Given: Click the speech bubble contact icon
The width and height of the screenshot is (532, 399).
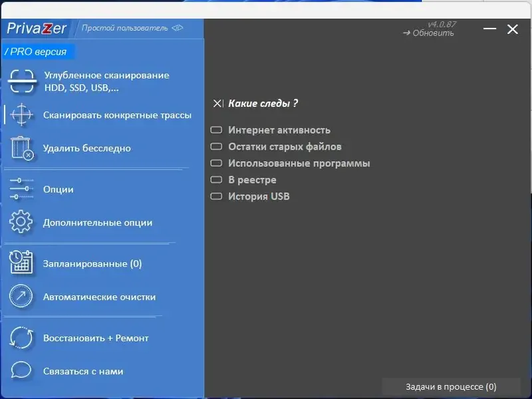Looking at the screenshot, I should pos(21,370).
